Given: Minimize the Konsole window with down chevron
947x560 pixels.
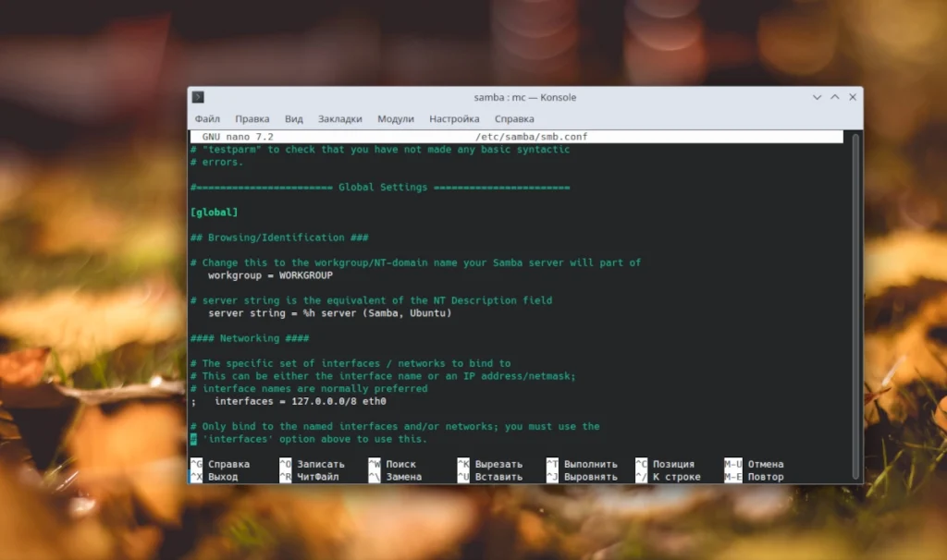Looking at the screenshot, I should click(x=817, y=97).
